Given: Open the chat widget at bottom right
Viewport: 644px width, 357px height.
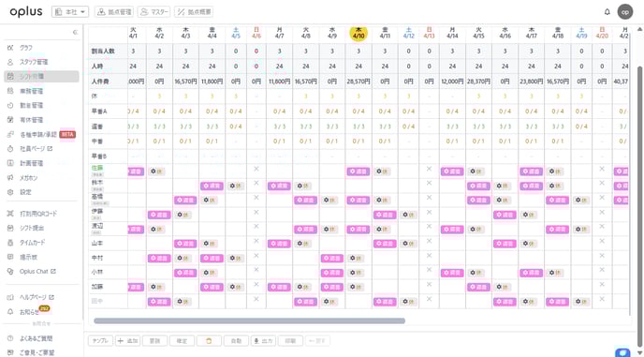Looking at the screenshot, I should point(622,353).
